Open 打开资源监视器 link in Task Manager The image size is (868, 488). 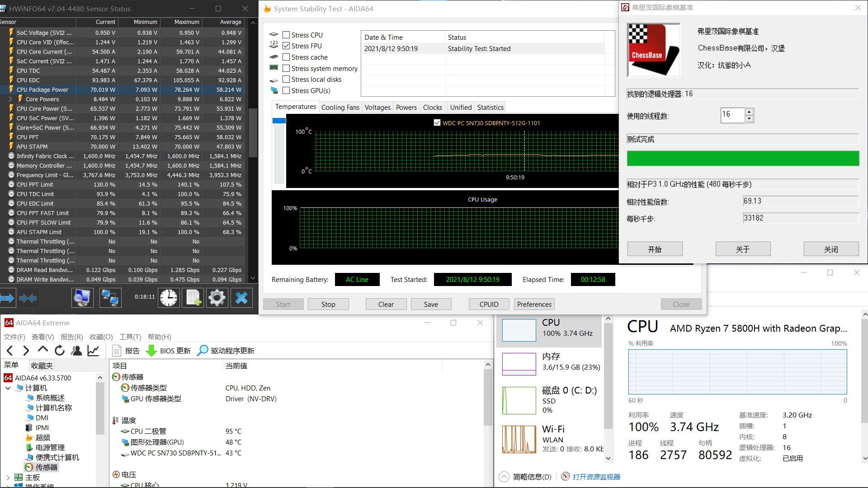tap(596, 477)
